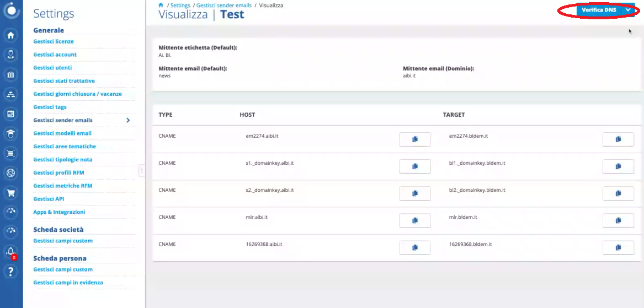Copy target em2274.bldem.it
This screenshot has height=308, width=644.
coord(618,139)
